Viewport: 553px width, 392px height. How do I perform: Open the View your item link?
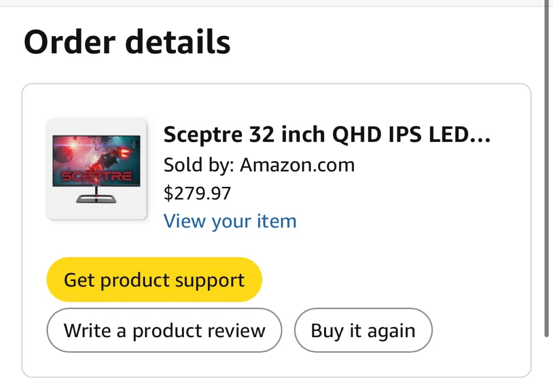click(230, 221)
